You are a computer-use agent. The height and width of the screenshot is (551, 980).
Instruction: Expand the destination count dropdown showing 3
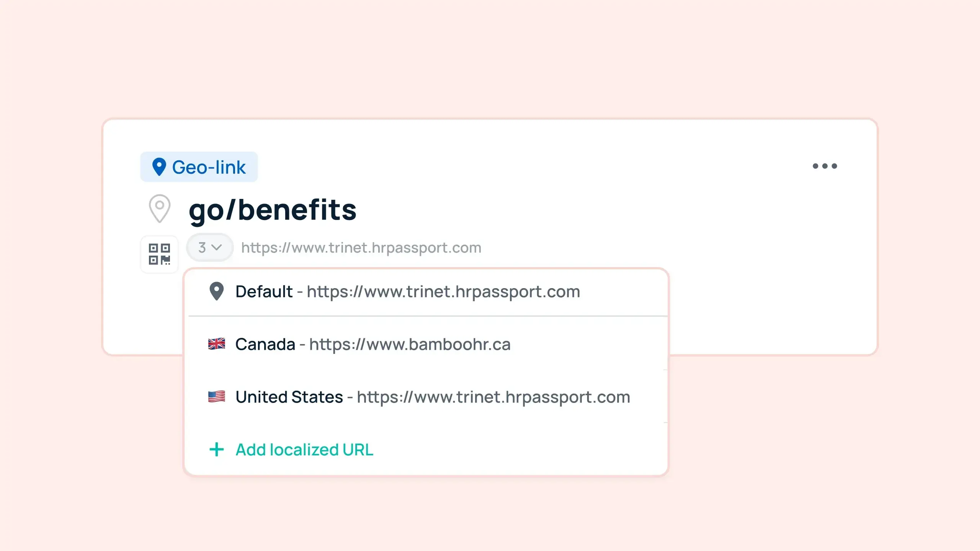[x=209, y=247]
